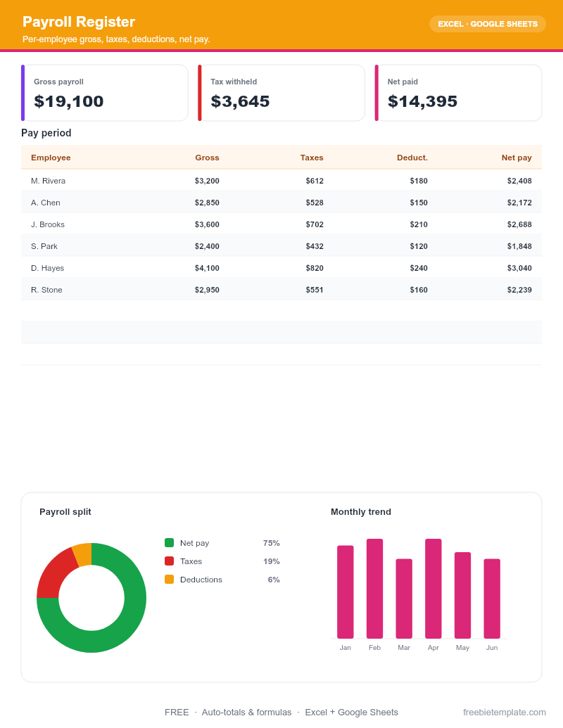The height and width of the screenshot is (728, 563).
Task: Click the $528 taxes cell
Action: 315,203
